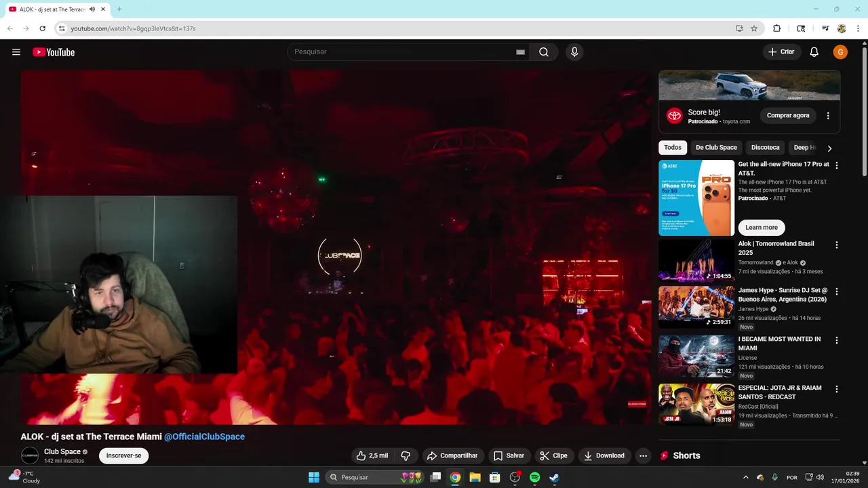Open the on-screen keyboard icon in search box
The image size is (868, 488).
(520, 52)
